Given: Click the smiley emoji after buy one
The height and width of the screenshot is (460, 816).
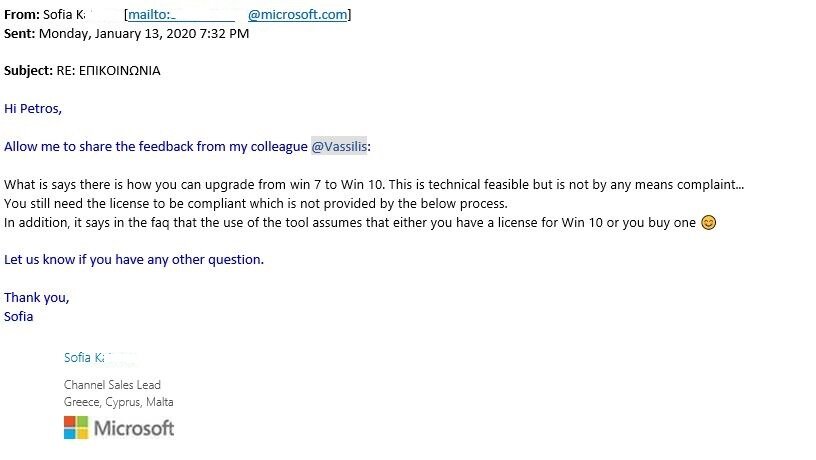Looking at the screenshot, I should [x=708, y=223].
